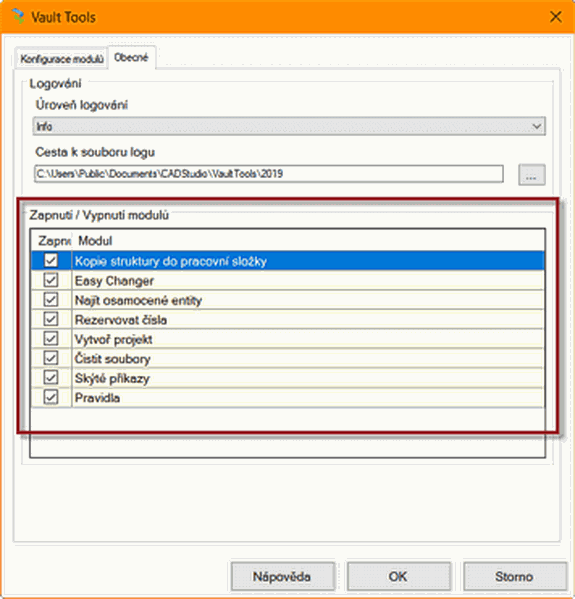Toggle the Vytvoř projekt checkbox
575x599 pixels.
(x=51, y=338)
